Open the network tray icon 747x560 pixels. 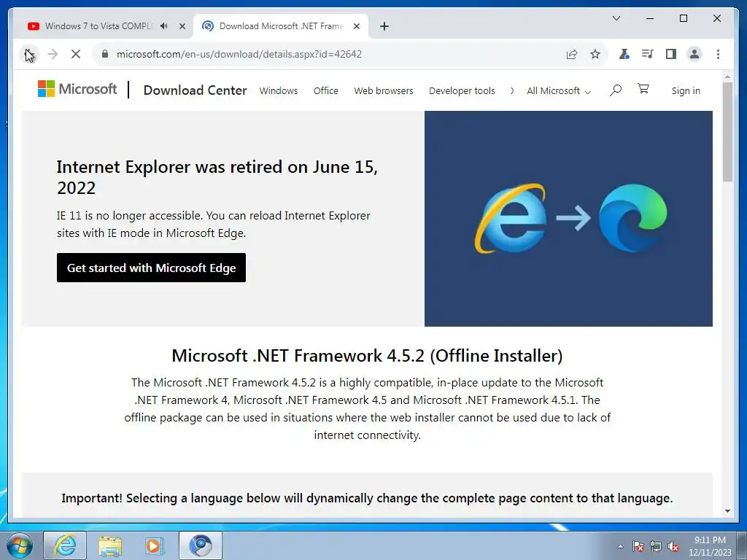click(x=656, y=546)
